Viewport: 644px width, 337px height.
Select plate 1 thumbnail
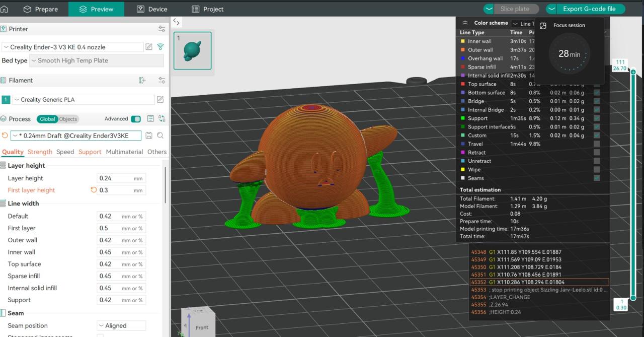point(193,50)
